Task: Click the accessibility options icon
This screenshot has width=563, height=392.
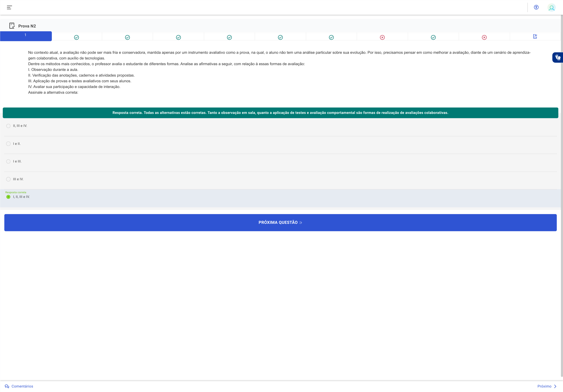Action: coord(536,7)
